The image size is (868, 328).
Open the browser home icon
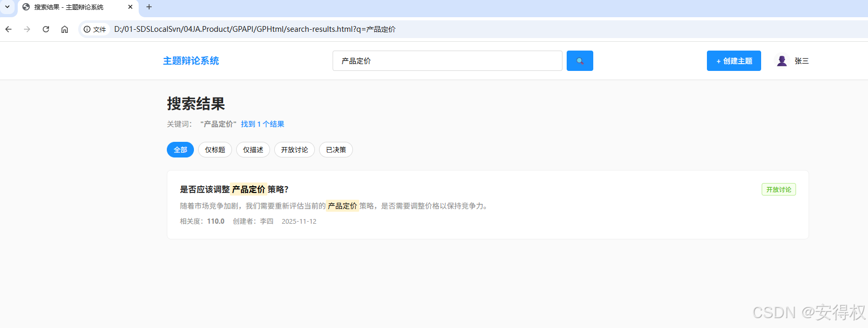65,29
